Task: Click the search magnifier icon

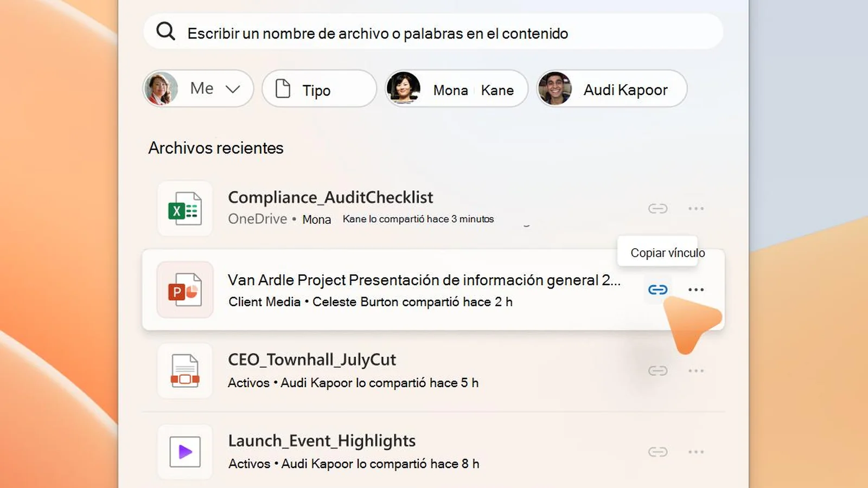Action: (165, 31)
